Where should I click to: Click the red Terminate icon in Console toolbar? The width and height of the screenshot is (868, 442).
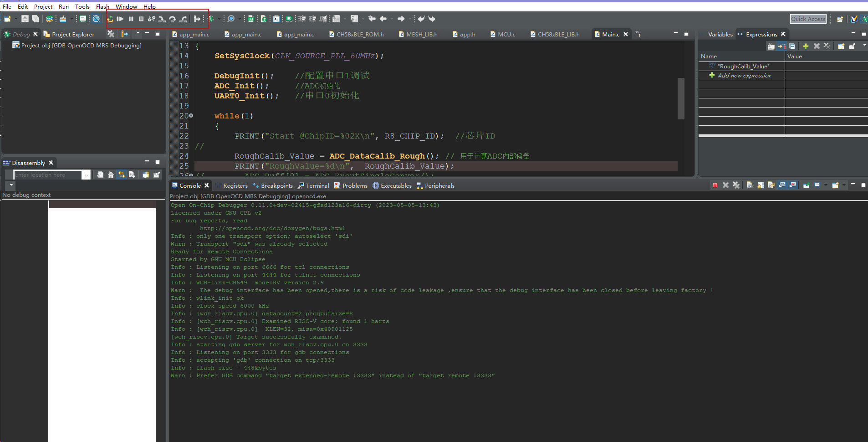point(715,185)
